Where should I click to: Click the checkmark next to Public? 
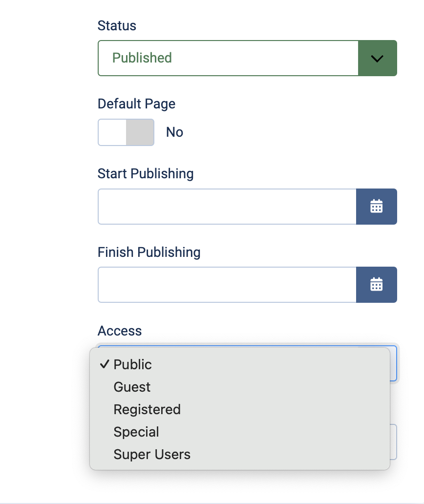[x=104, y=364]
